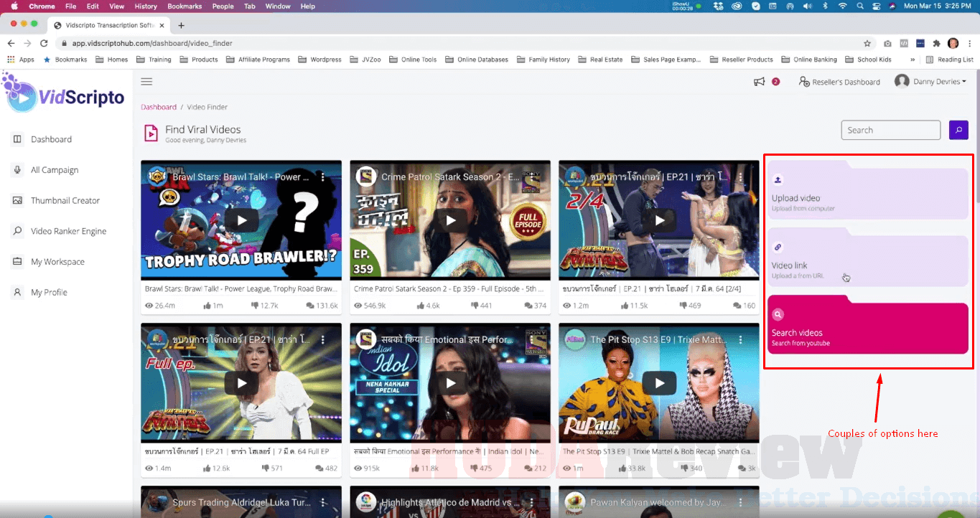Play The Pit Stop S13 E9 video

tap(659, 383)
